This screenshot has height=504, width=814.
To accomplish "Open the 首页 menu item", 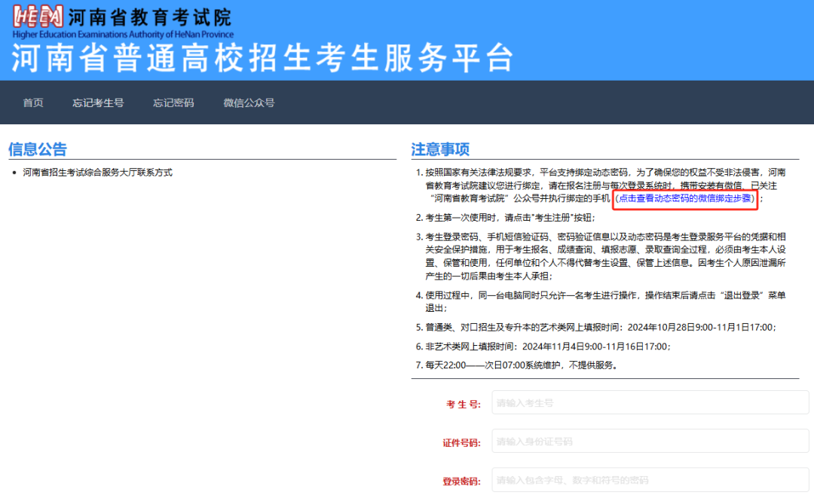I will click(x=32, y=102).
